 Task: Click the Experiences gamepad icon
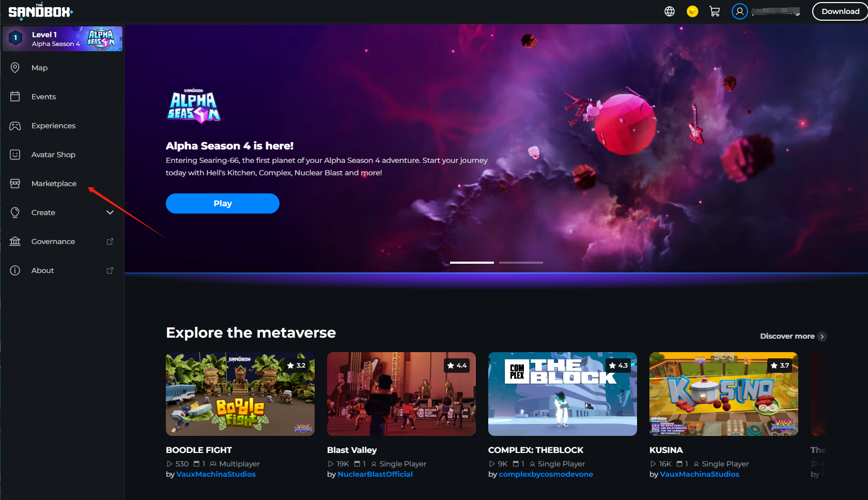pyautogui.click(x=15, y=126)
